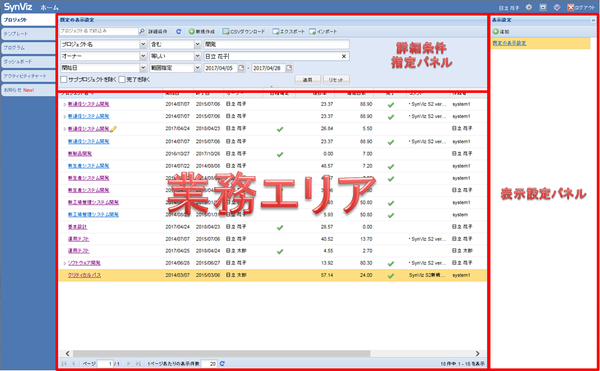Click the 57.14 cell in クリティカルパス row
The height and width of the screenshot is (371, 600).
327,275
